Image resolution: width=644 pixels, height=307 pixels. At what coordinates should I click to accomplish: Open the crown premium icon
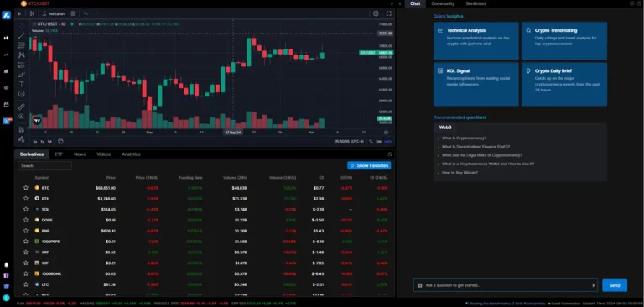(x=6, y=286)
